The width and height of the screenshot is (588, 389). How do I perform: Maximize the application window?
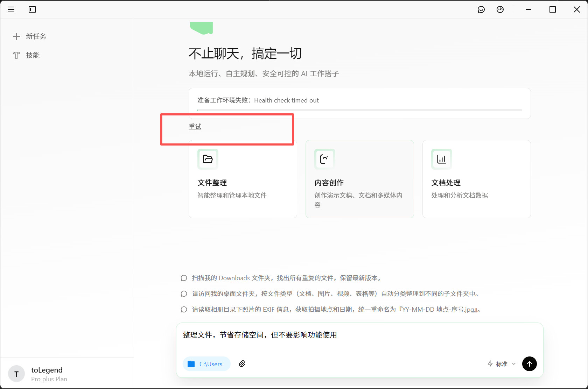pos(553,9)
